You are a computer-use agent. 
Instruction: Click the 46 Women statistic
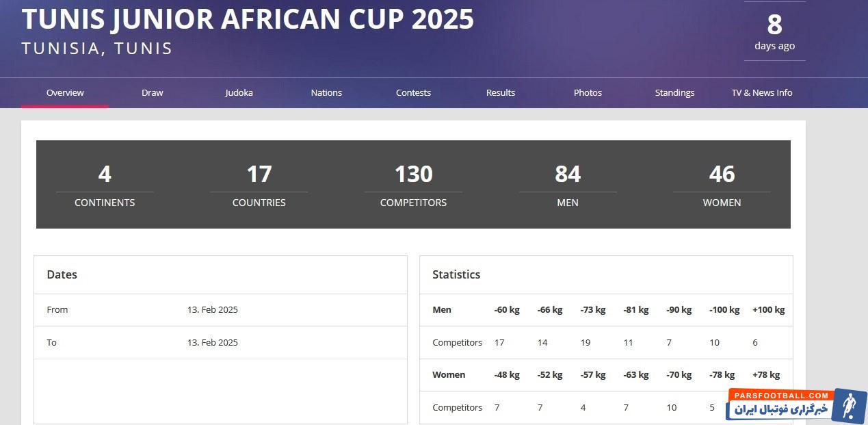tap(722, 185)
